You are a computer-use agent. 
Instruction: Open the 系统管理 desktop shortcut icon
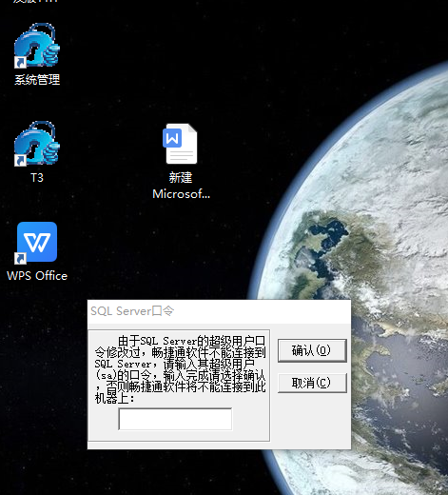(37, 46)
